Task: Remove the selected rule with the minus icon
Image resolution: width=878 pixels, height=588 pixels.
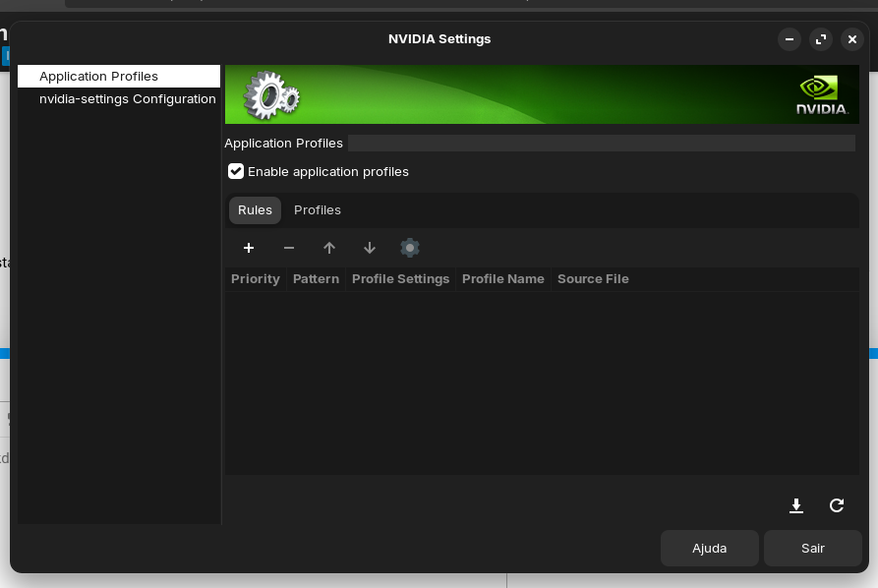Action: (289, 248)
